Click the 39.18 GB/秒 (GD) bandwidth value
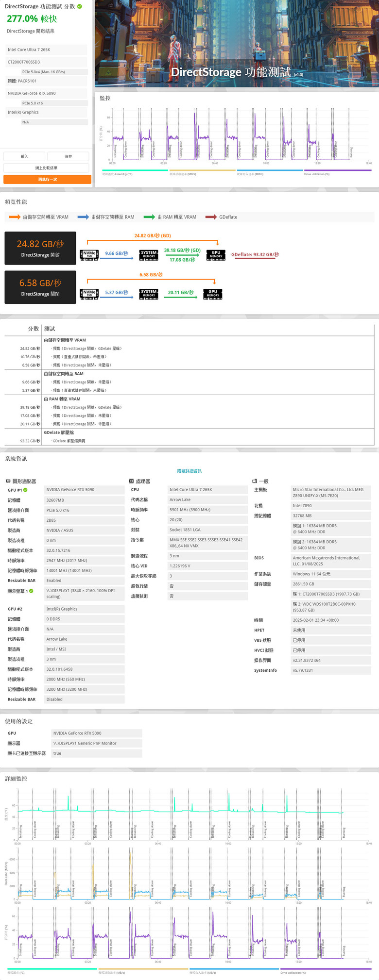 point(182,250)
